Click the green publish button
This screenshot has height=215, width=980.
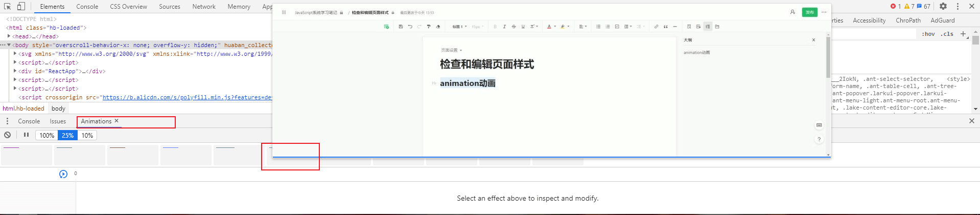click(810, 12)
